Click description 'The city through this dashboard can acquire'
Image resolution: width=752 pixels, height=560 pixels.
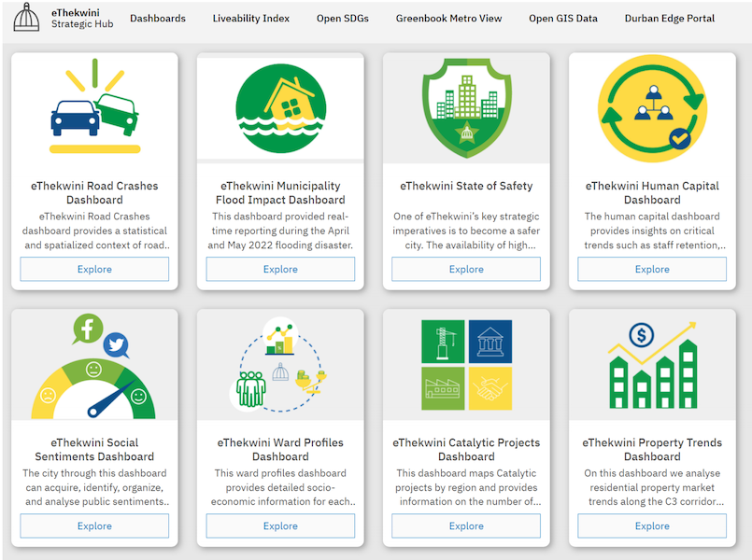point(94,487)
